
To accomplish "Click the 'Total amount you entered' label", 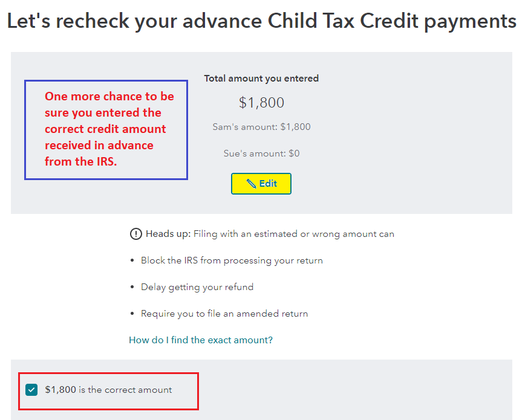I will 261,79.
